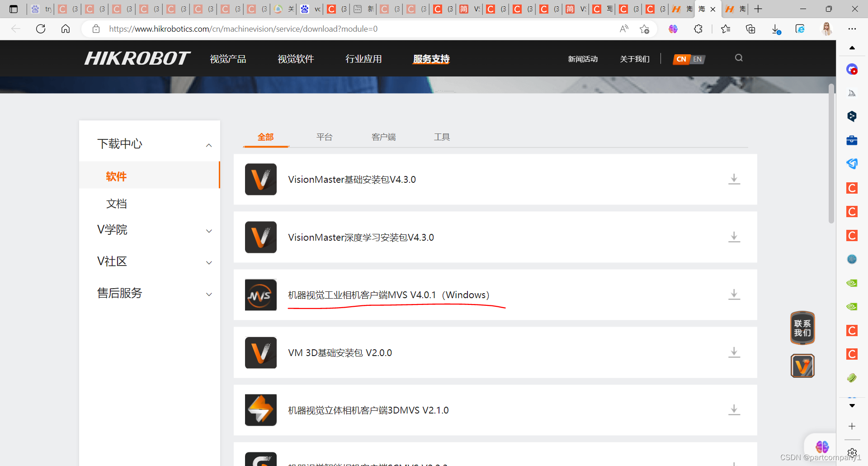Expand the 售后服务 section chevron
Viewport: 868px width, 466px height.
(x=209, y=295)
